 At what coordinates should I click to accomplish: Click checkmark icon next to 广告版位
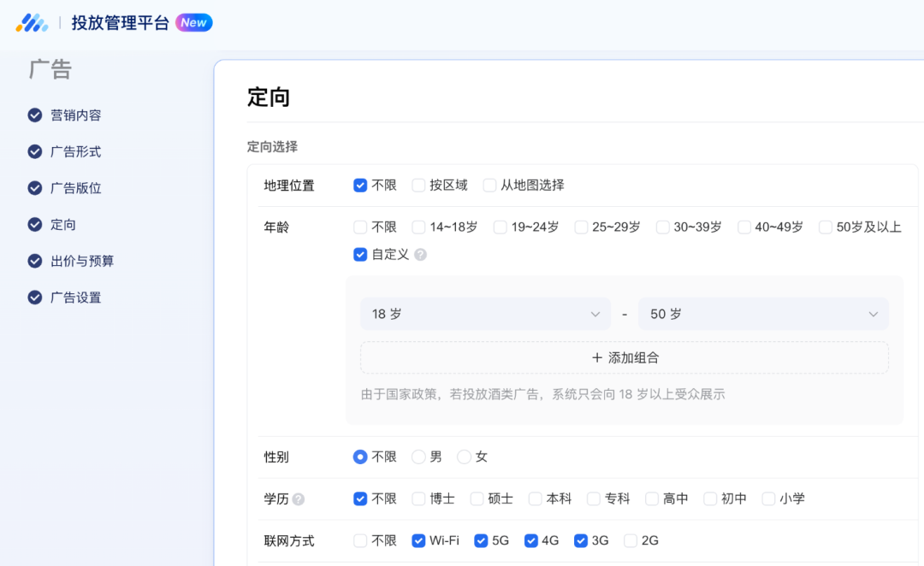tap(35, 188)
